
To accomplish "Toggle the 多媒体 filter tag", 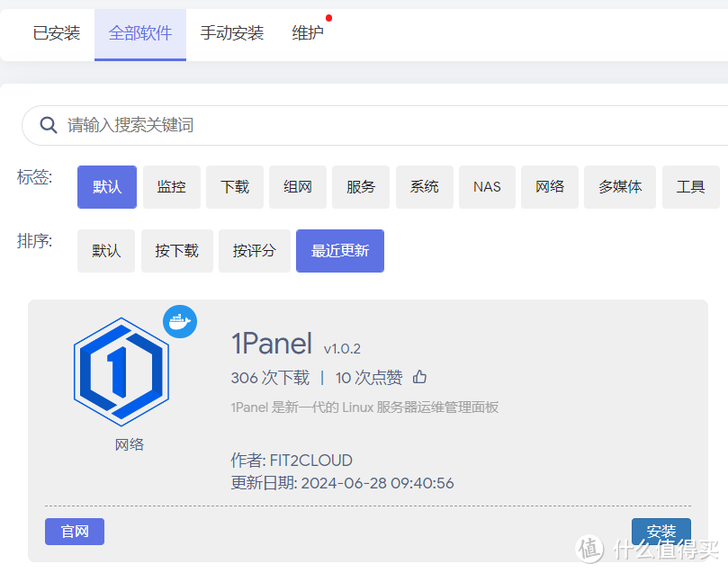I will (x=619, y=187).
